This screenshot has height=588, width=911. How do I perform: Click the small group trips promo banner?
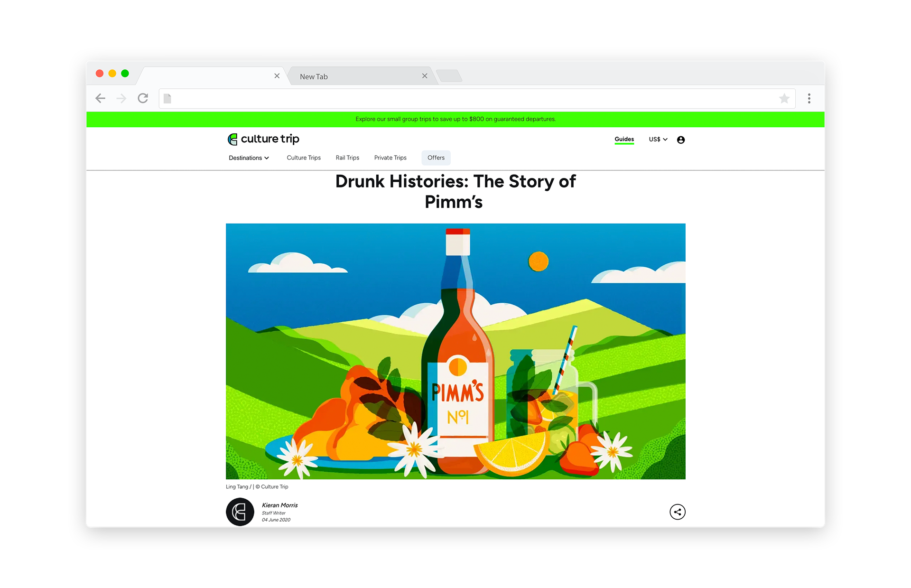click(x=455, y=119)
